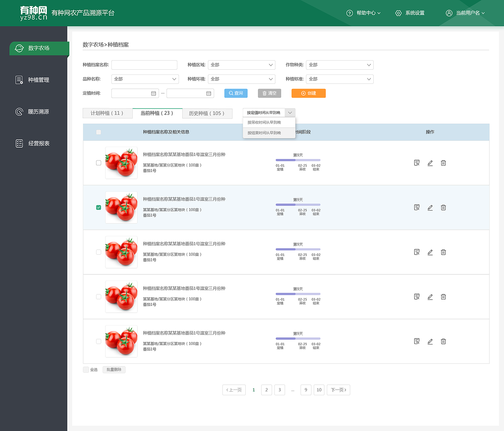Click the 数字农场>种植档案 breadcrumb
Viewport: 504px width, 431px height.
(x=106, y=44)
